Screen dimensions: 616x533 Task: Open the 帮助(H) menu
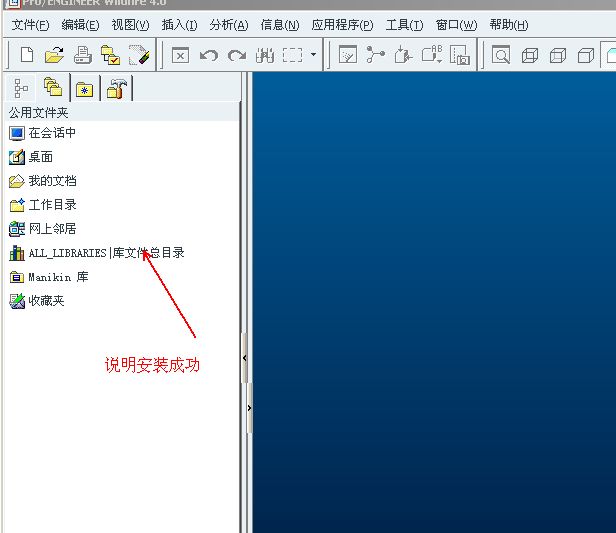point(509,25)
